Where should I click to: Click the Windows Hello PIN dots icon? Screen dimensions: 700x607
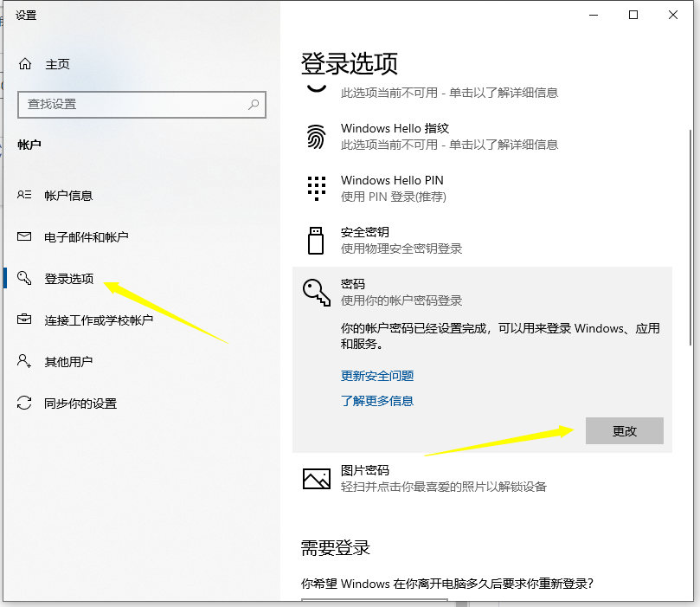point(316,188)
